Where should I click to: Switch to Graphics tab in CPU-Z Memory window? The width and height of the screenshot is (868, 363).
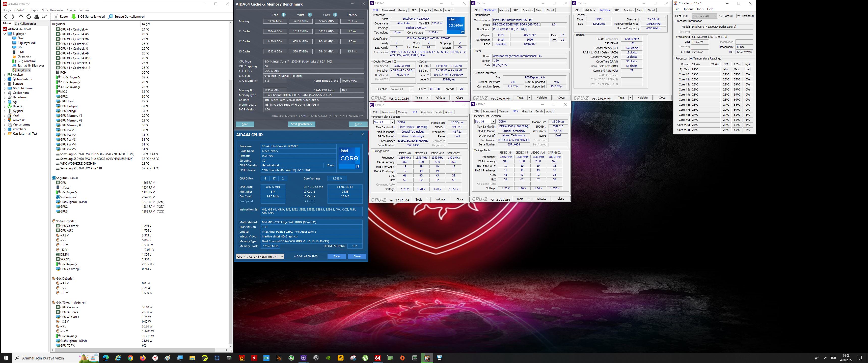click(x=629, y=10)
